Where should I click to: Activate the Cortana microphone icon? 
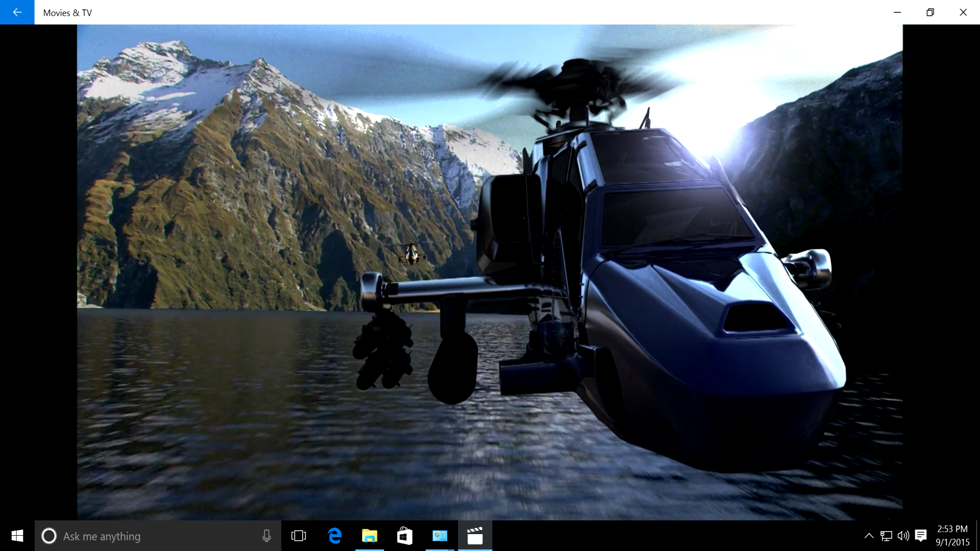266,536
